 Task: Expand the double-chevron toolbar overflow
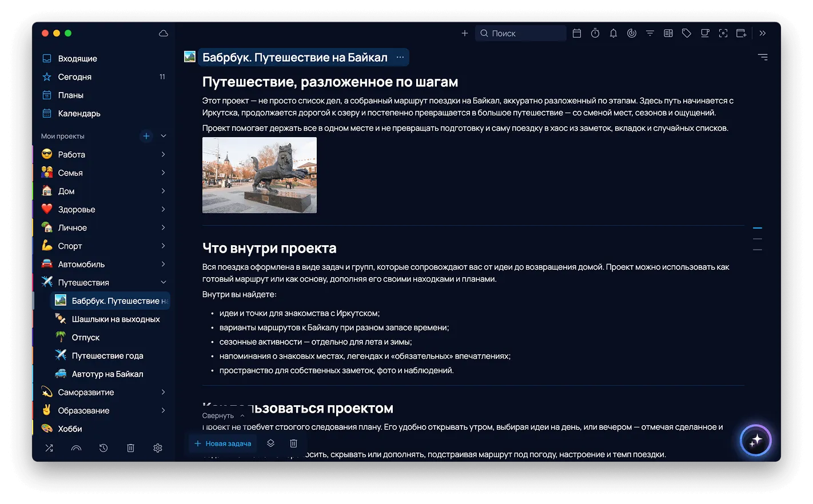coord(763,33)
